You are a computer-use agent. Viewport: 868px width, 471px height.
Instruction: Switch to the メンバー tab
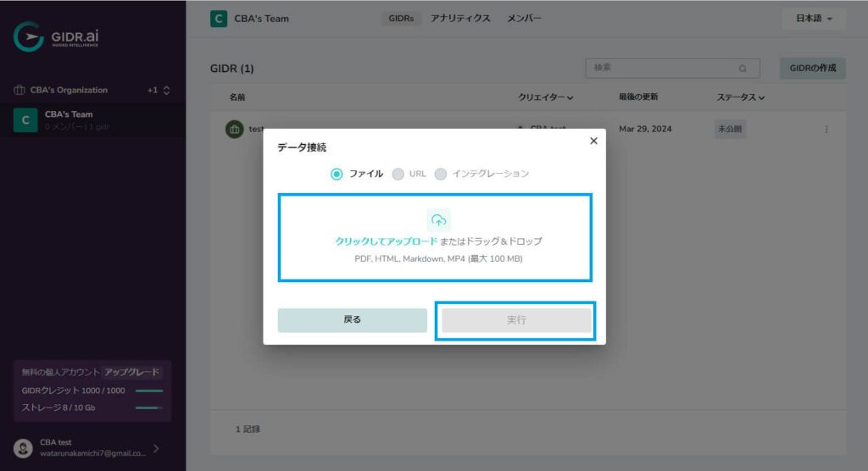pyautogui.click(x=524, y=19)
